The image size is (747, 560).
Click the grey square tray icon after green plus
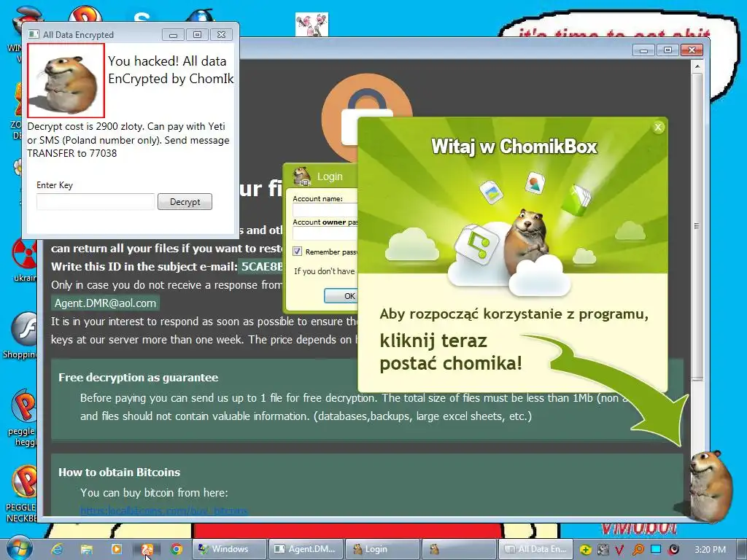tap(603, 550)
